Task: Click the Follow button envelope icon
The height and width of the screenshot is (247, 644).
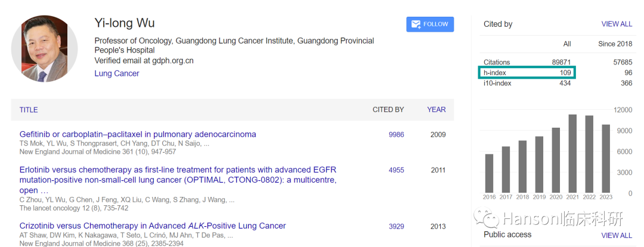Action: click(x=416, y=24)
